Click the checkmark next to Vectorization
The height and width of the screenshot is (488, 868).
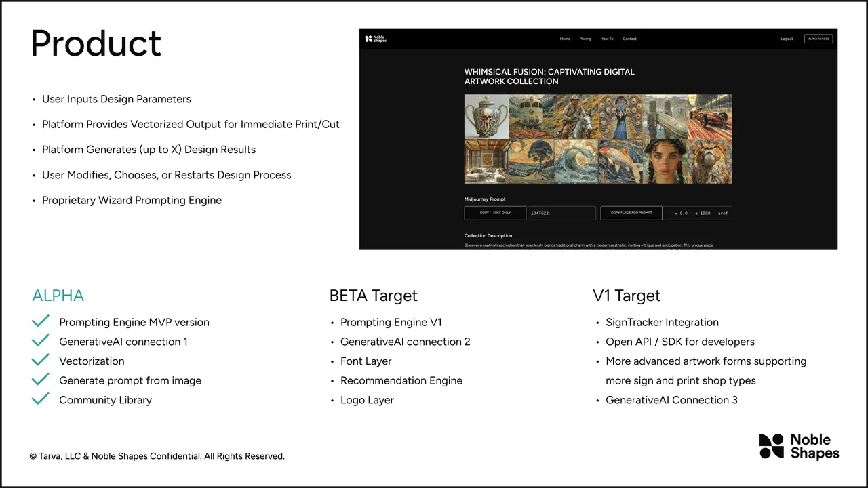coord(41,360)
